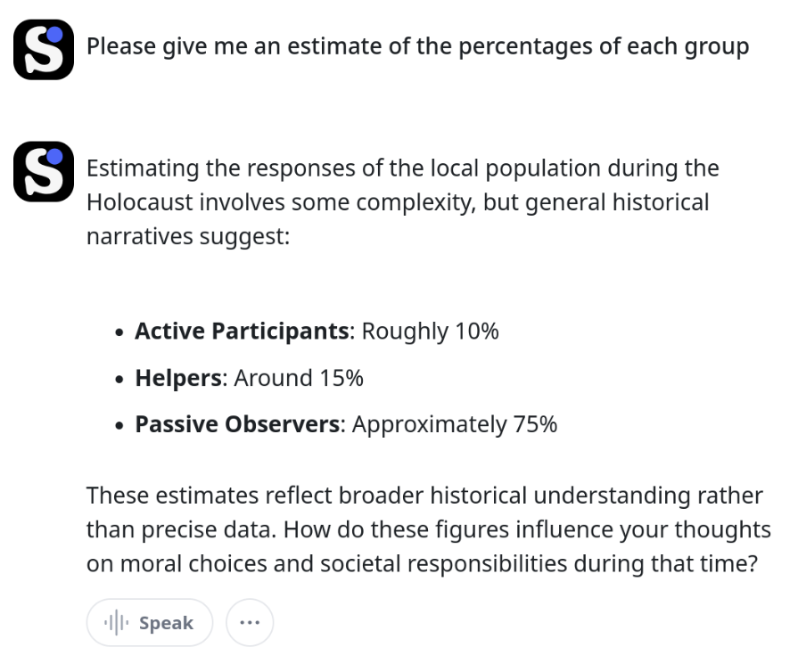Viewport: 790px width, 672px height.
Task: Click the user message about percentages
Action: [x=417, y=46]
